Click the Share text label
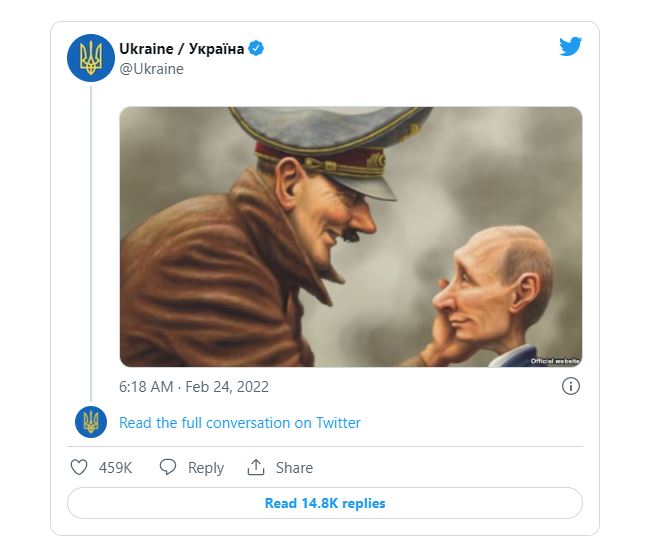661x550 pixels. 294,468
